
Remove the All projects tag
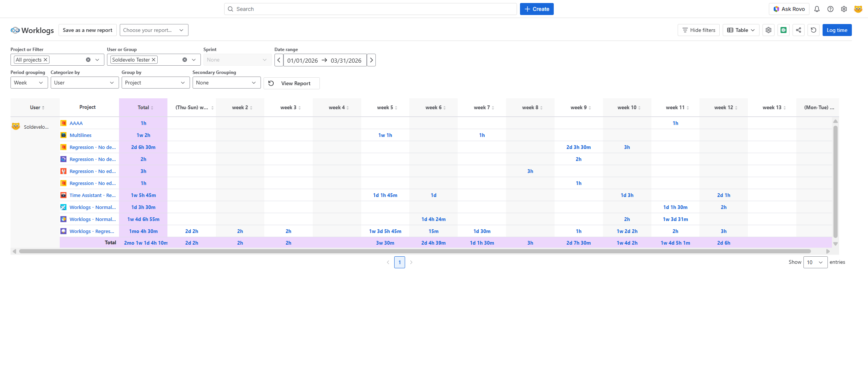pos(45,60)
